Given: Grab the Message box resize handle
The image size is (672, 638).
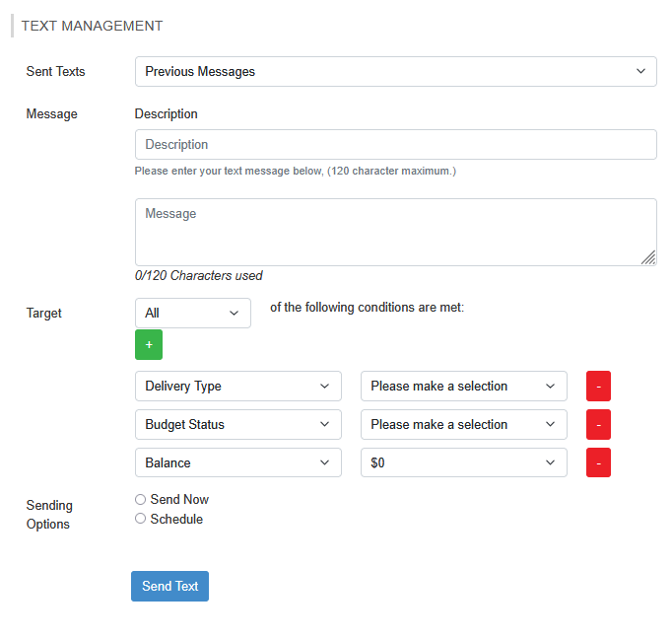Looking at the screenshot, I should (x=648, y=257).
